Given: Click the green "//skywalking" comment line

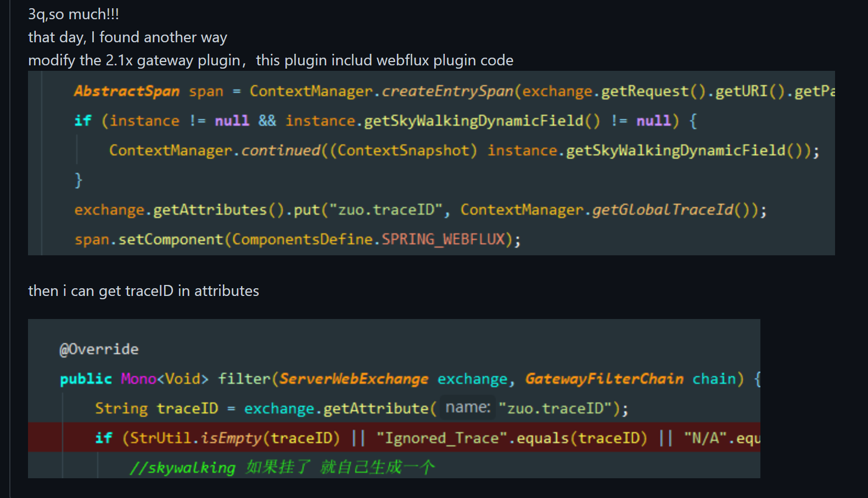Looking at the screenshot, I should pos(282,468).
